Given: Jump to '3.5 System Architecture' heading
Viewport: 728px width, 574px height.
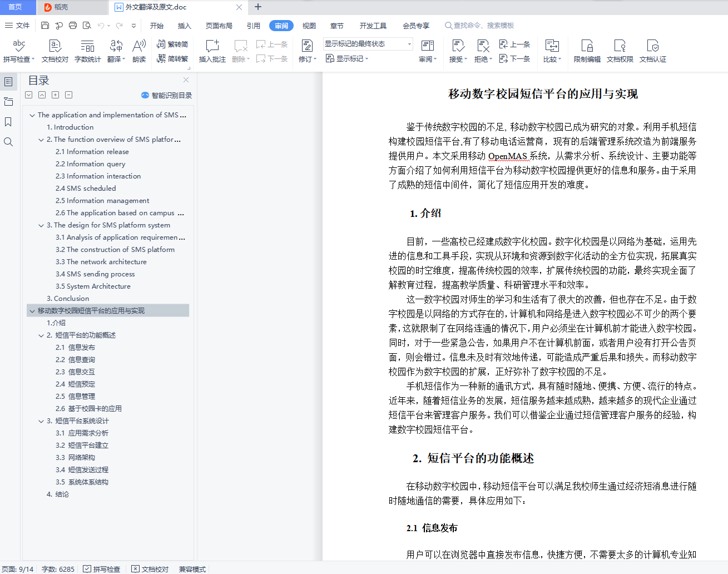Looking at the screenshot, I should [93, 286].
